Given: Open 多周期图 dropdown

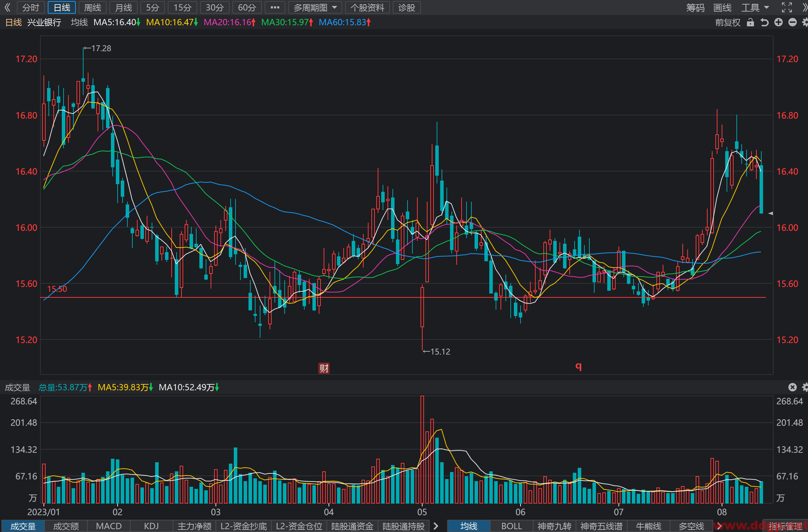Looking at the screenshot, I should coord(315,7).
